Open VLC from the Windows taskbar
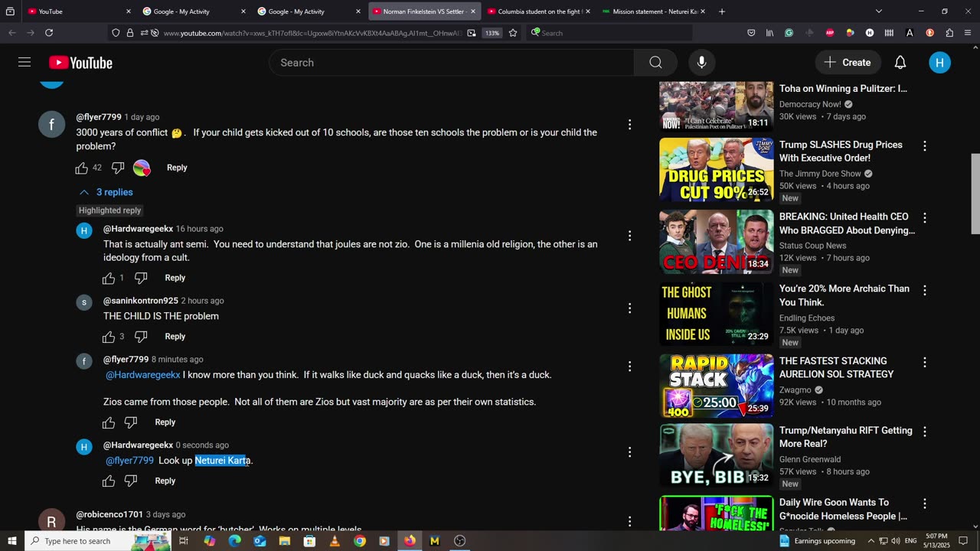The width and height of the screenshot is (980, 551). pos(335,541)
